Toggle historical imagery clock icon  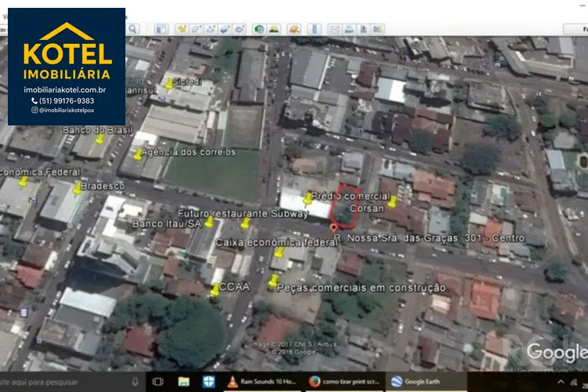[x=260, y=29]
